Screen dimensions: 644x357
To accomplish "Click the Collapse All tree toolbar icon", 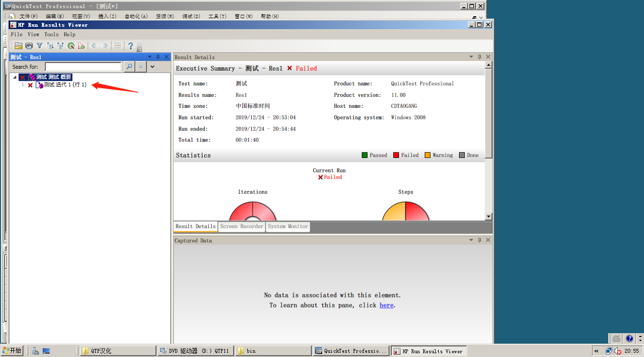I will pyautogui.click(x=61, y=46).
